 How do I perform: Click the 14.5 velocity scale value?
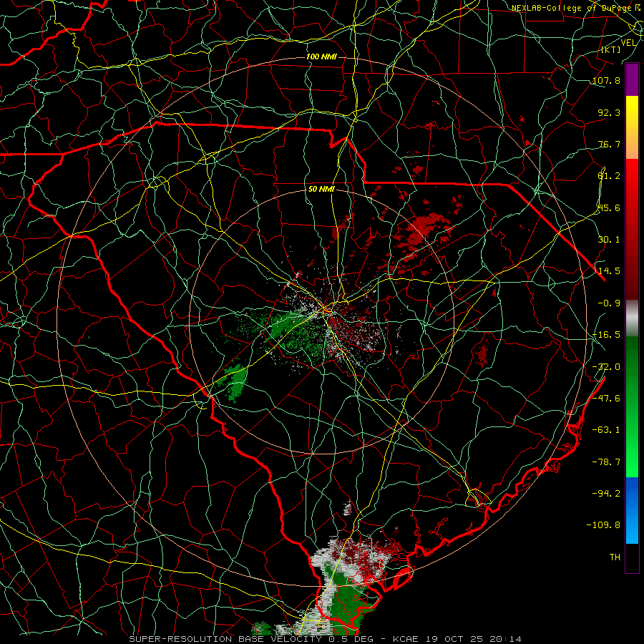click(609, 271)
